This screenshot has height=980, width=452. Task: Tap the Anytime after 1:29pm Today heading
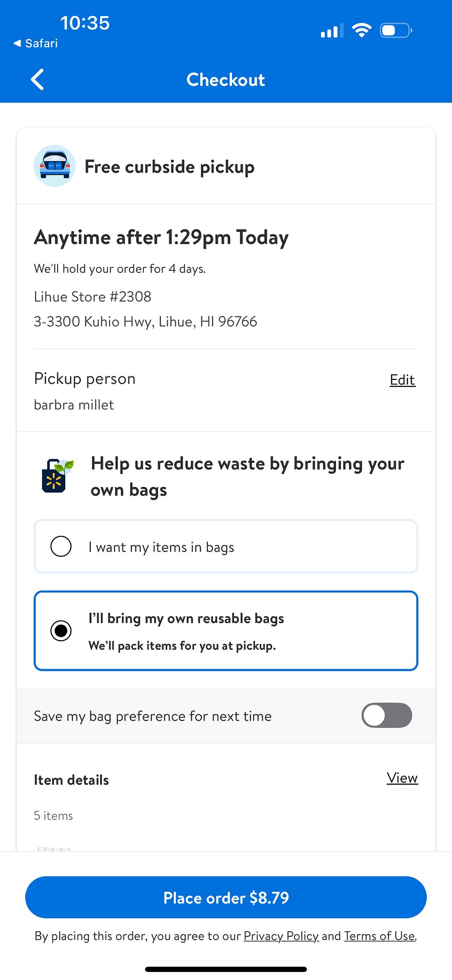(161, 237)
